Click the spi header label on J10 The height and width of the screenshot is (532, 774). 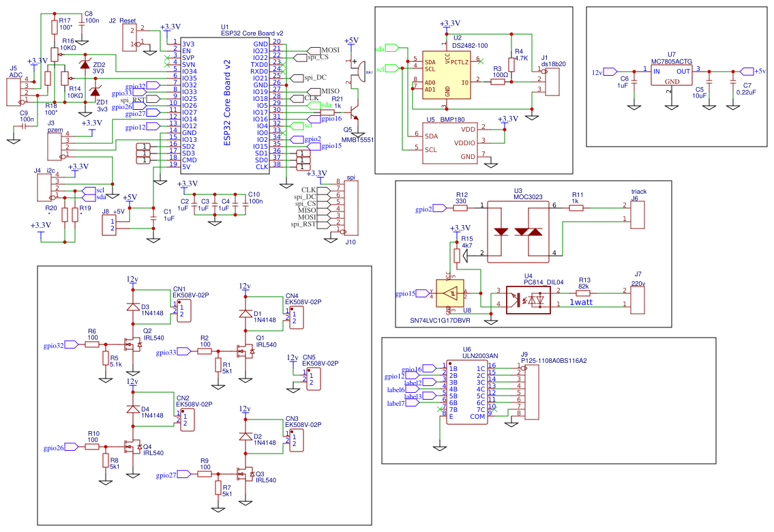(352, 178)
